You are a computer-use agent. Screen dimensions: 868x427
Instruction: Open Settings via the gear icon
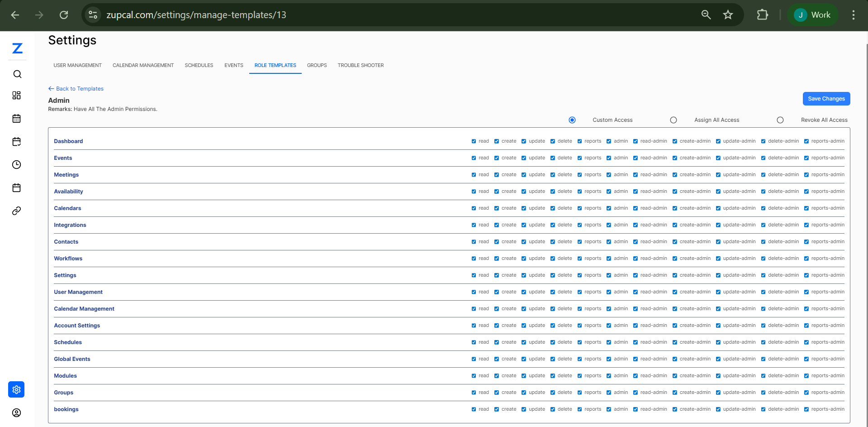click(x=16, y=389)
